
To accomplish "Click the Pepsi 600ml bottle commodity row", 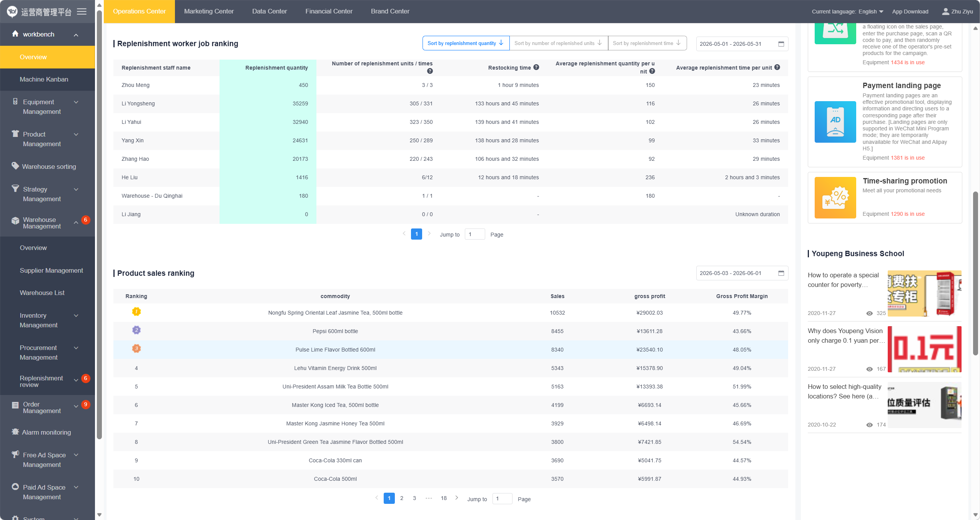I will click(450, 331).
